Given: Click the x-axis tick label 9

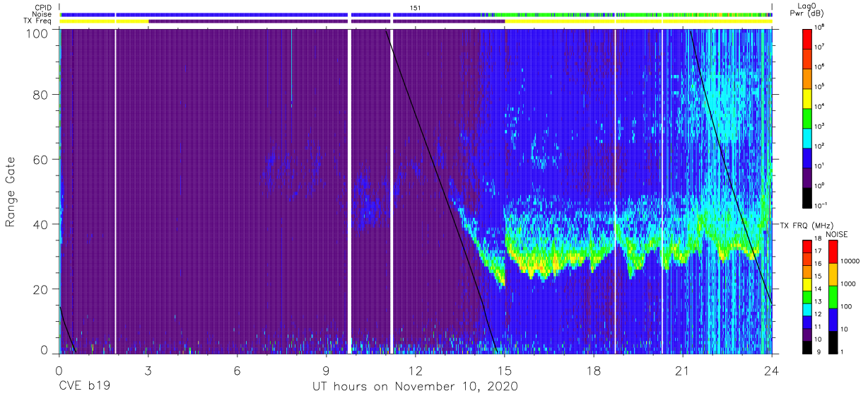Looking at the screenshot, I should [327, 371].
